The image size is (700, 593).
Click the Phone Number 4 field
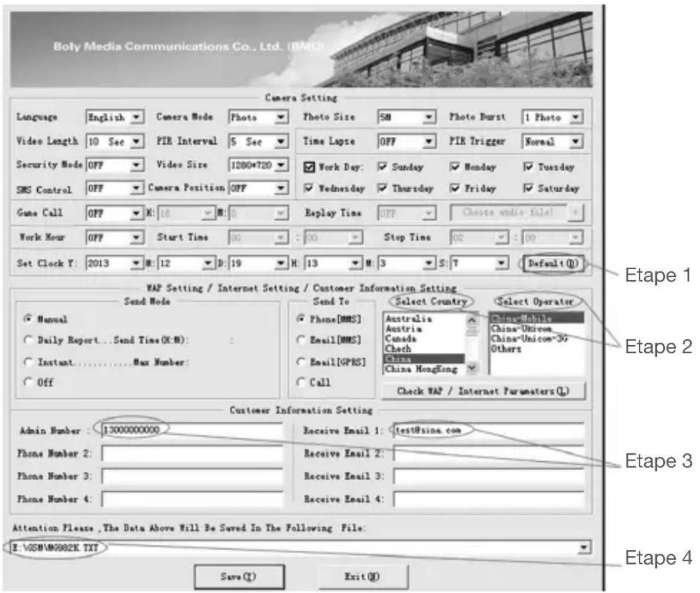[192, 499]
